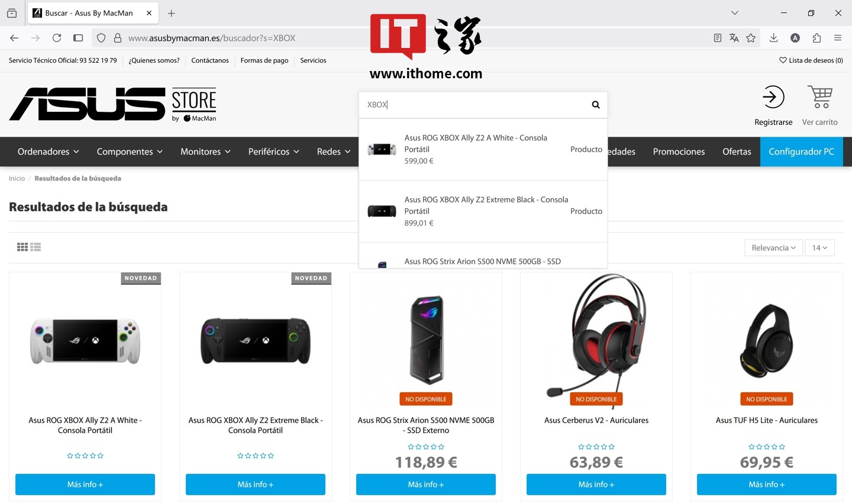The image size is (852, 504).
Task: Open the Relevancia sort dropdown
Action: point(773,248)
